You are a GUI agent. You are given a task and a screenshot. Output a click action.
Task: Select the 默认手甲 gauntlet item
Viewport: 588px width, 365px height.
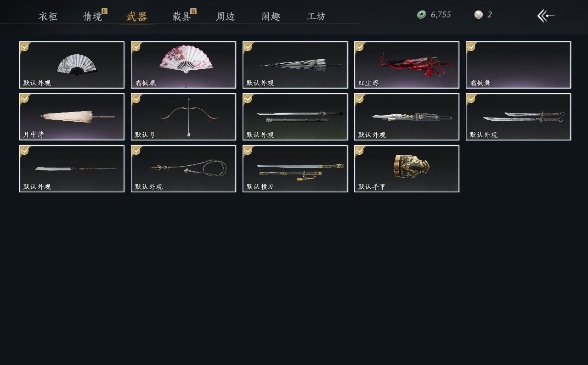[407, 168]
